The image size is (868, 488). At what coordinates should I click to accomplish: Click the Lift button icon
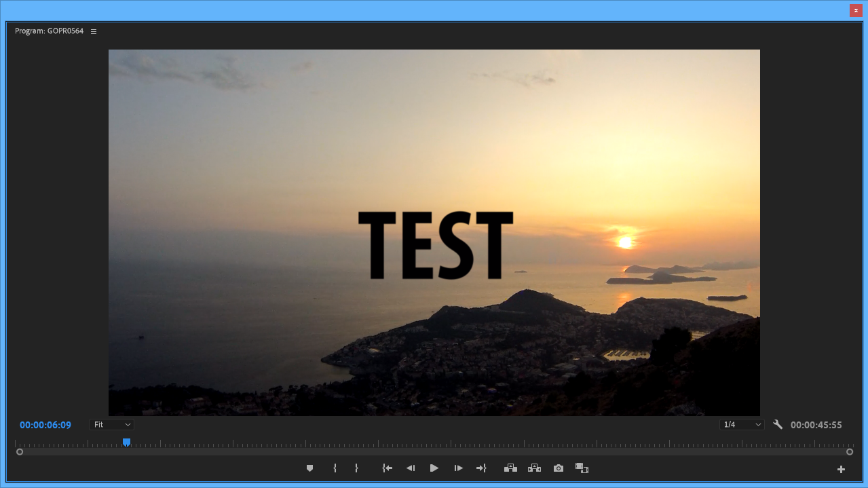[x=510, y=468]
